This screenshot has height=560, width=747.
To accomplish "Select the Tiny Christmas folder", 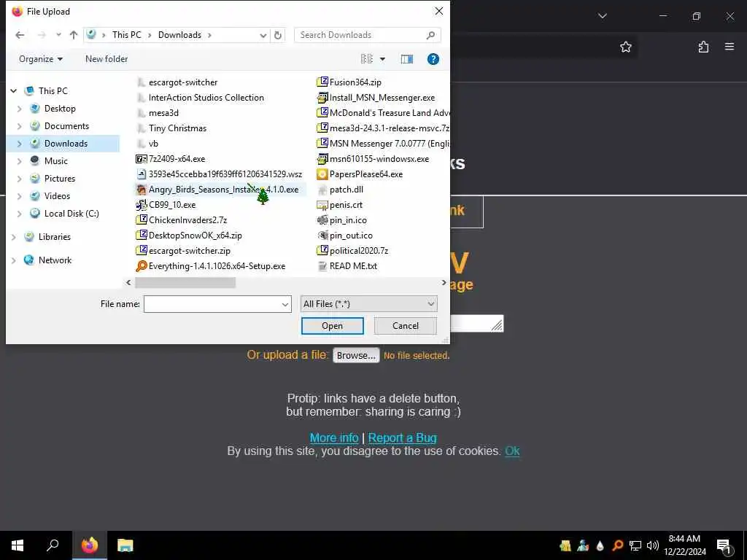I will point(177,128).
